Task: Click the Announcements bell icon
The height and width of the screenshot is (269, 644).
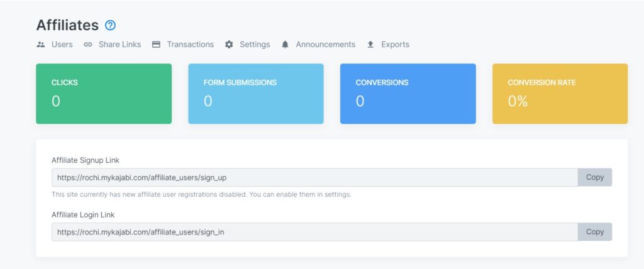Action: click(286, 45)
